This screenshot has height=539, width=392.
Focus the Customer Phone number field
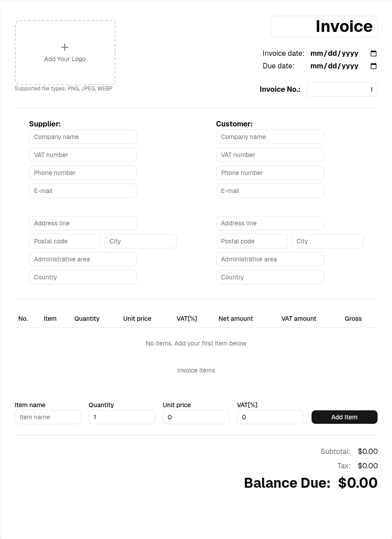point(270,173)
